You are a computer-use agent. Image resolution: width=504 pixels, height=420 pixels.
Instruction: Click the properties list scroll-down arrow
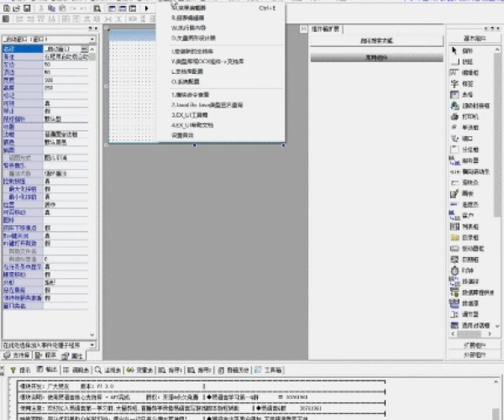[92, 335]
